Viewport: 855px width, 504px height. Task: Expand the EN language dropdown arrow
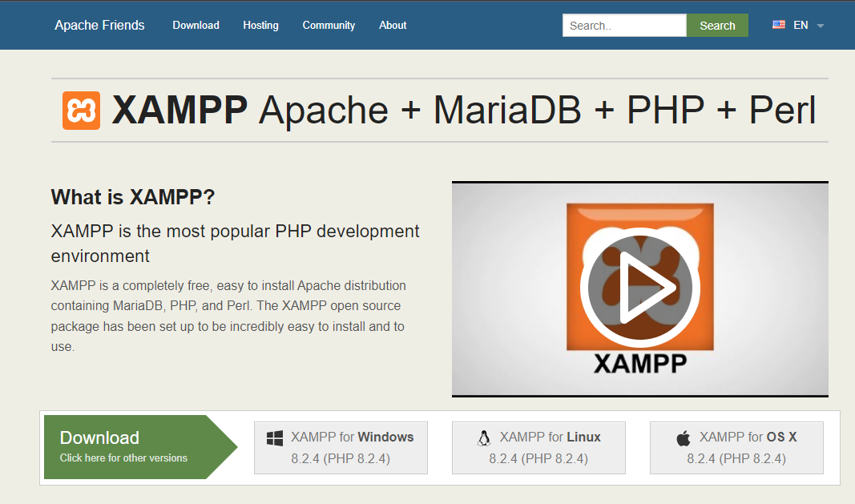click(x=820, y=26)
